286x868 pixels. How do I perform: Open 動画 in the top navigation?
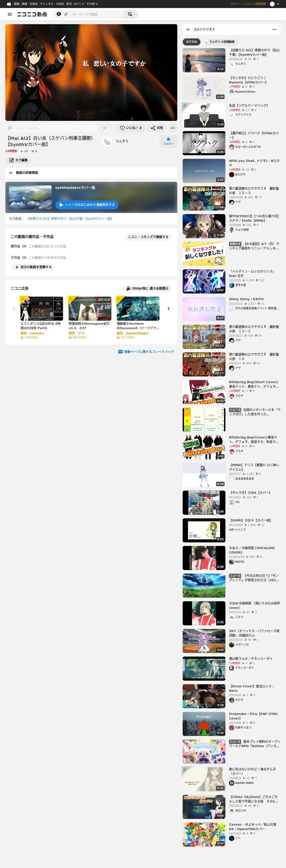pyautogui.click(x=16, y=4)
